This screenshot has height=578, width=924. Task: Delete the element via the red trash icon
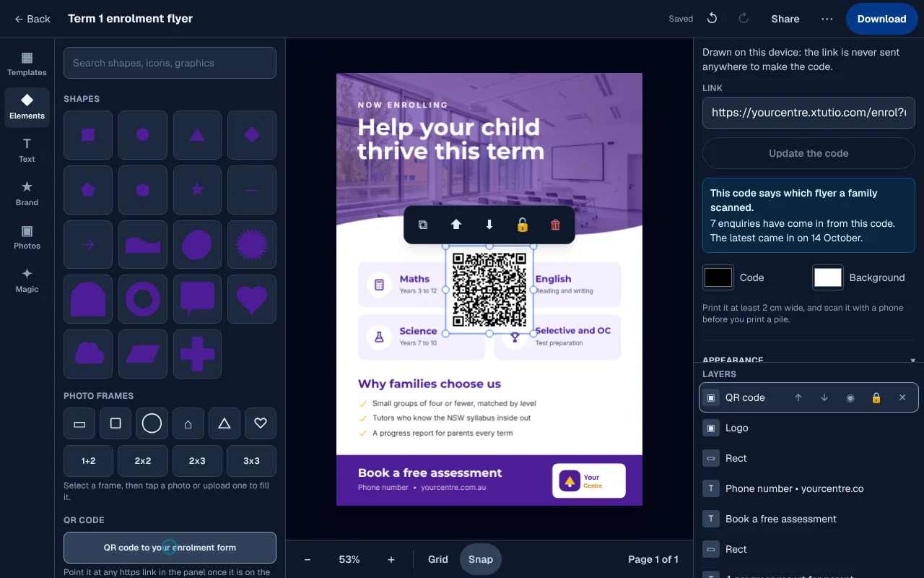[555, 225]
